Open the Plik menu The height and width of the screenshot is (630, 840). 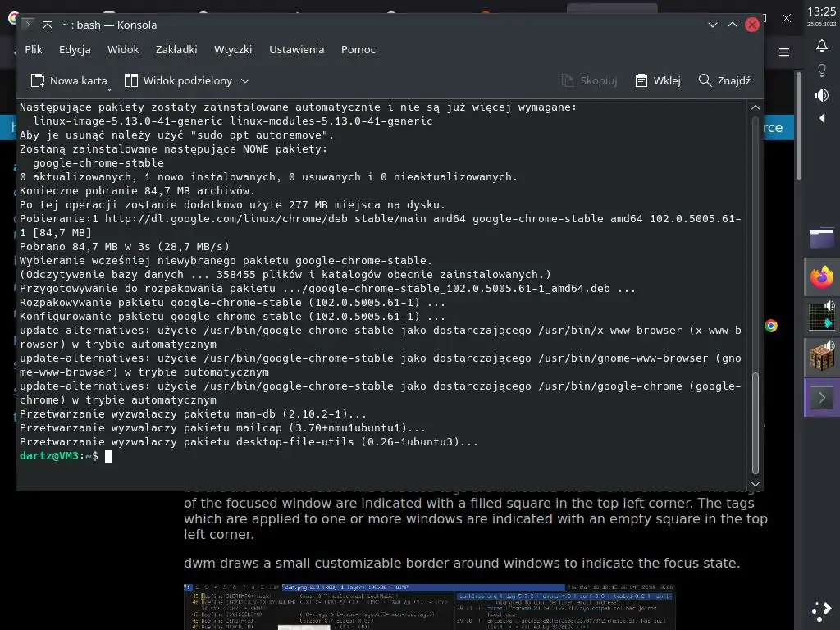pos(33,50)
